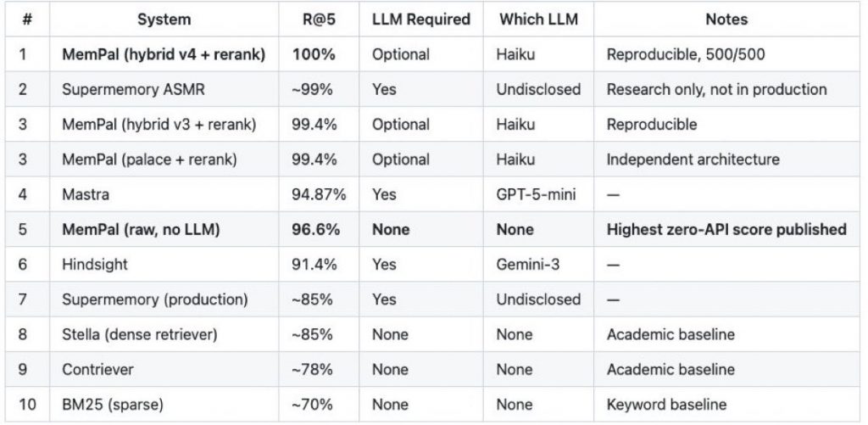This screenshot has height=425, width=868.
Task: Click the Hindsight system name
Action: (95, 265)
